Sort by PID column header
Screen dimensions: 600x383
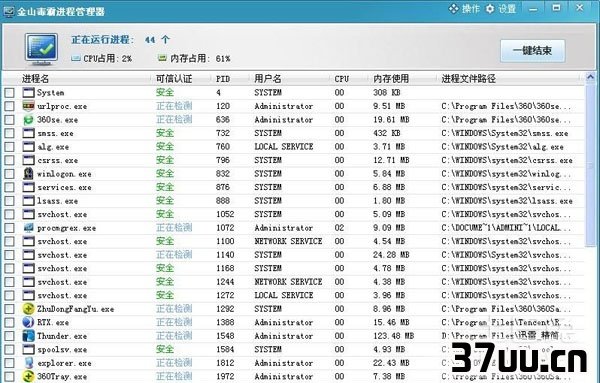(x=223, y=79)
